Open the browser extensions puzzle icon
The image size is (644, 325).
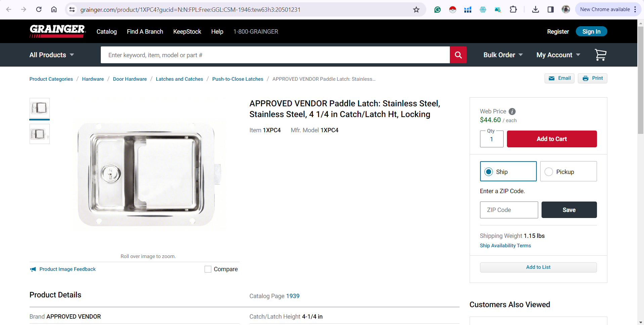point(513,9)
